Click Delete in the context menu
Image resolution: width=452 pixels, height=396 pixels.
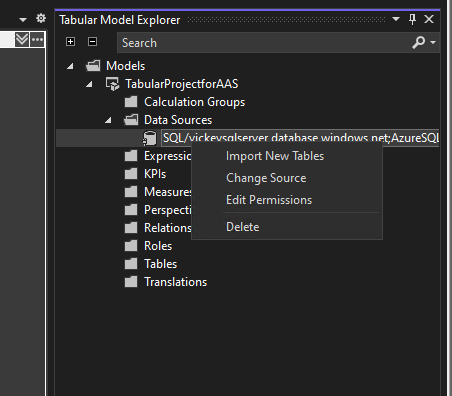tap(242, 227)
